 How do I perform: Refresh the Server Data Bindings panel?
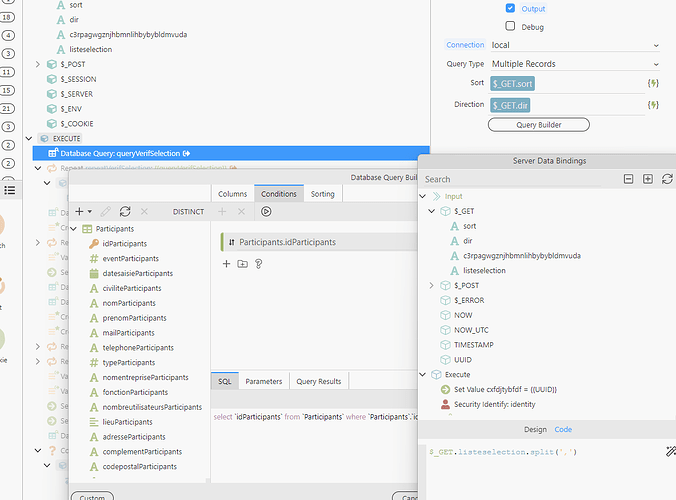pyautogui.click(x=667, y=179)
